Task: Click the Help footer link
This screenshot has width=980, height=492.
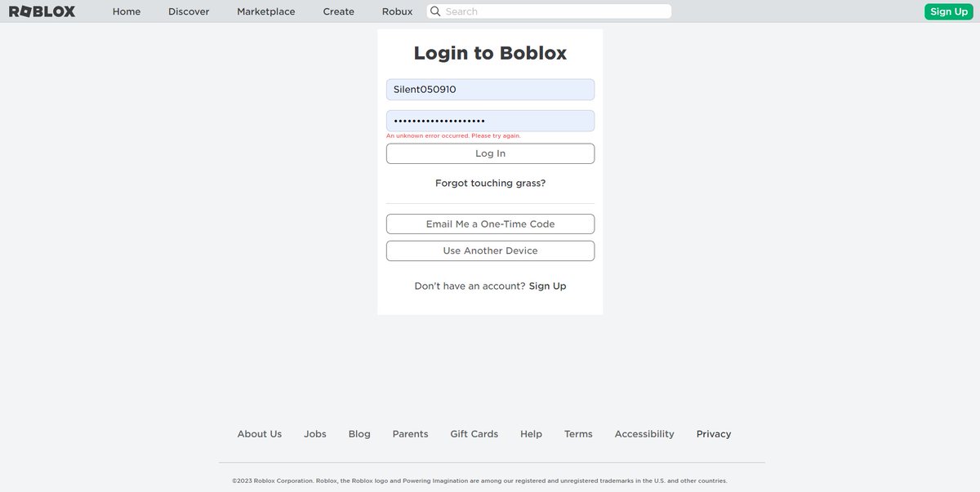Action: pos(531,434)
